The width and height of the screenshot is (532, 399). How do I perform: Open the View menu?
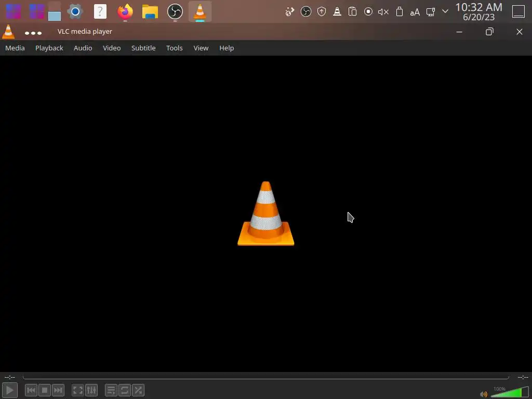point(201,48)
